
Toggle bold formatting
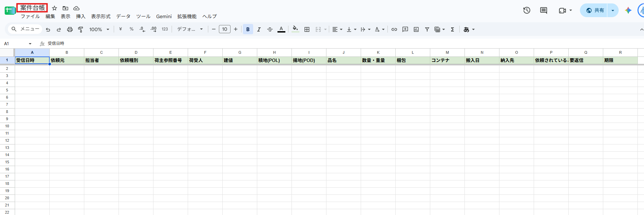tap(248, 29)
